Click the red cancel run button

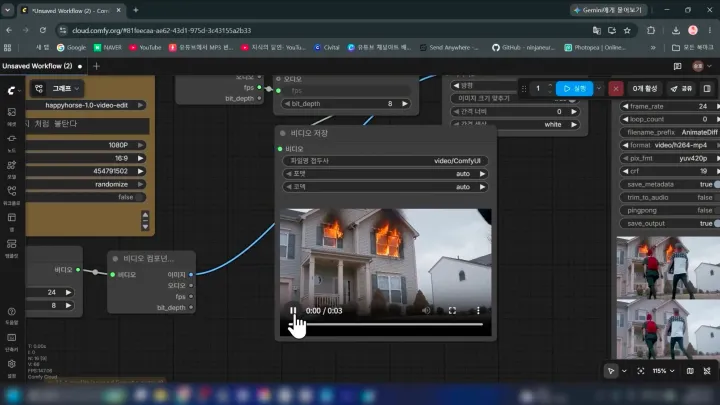(616, 89)
